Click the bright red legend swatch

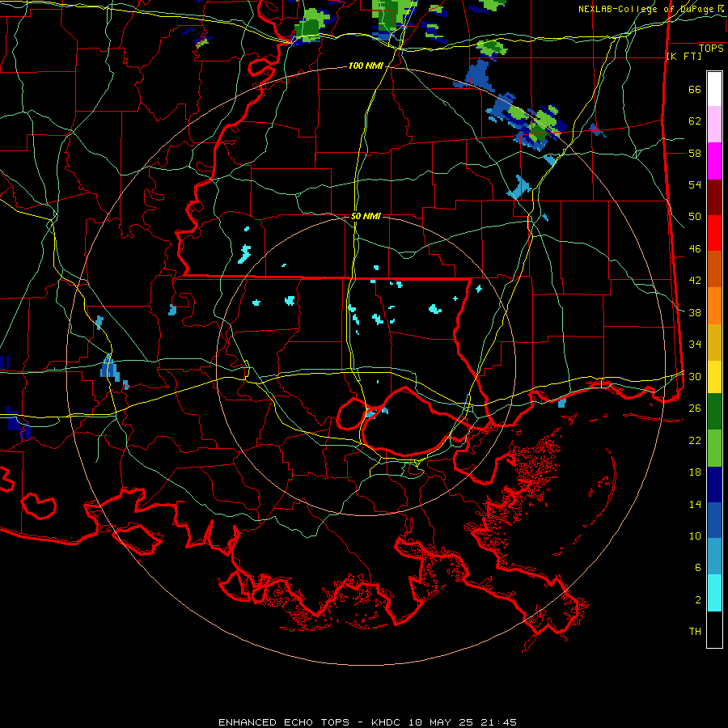(x=714, y=234)
